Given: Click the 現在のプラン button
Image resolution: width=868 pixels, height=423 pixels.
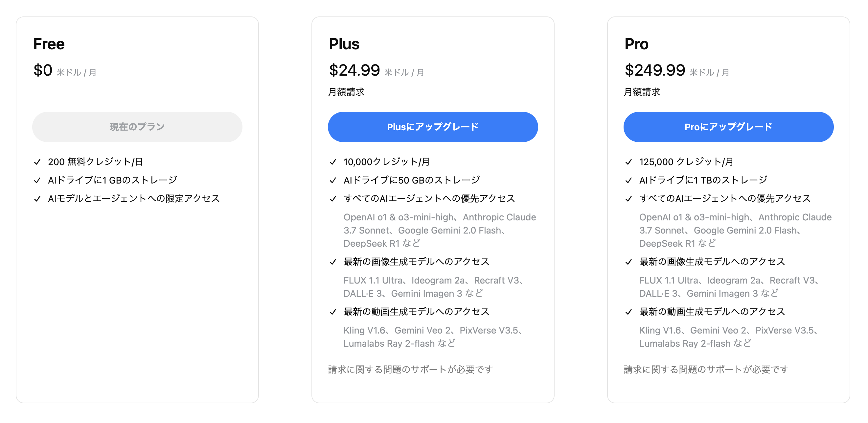Looking at the screenshot, I should coord(137,127).
